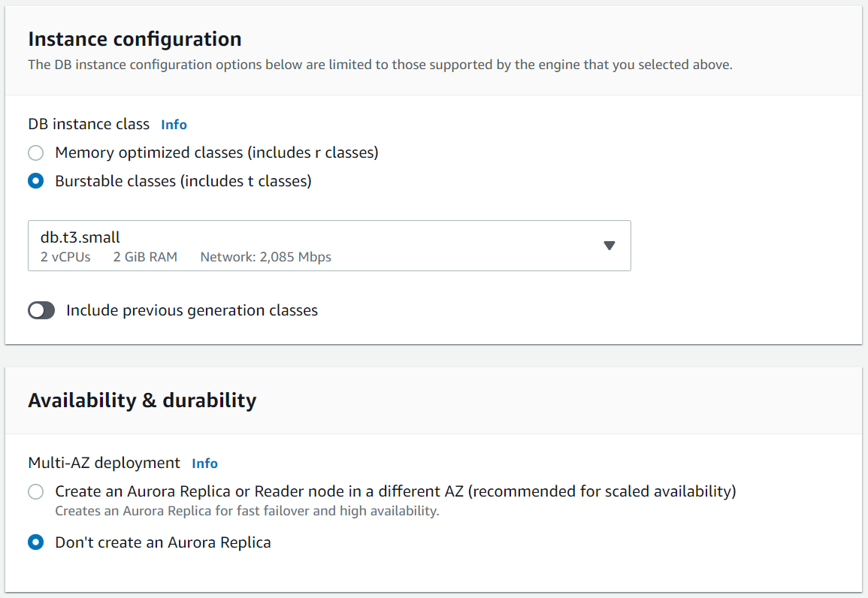The width and height of the screenshot is (868, 598).
Task: Open Info link next to Multi-AZ deployment
Action: 204,464
